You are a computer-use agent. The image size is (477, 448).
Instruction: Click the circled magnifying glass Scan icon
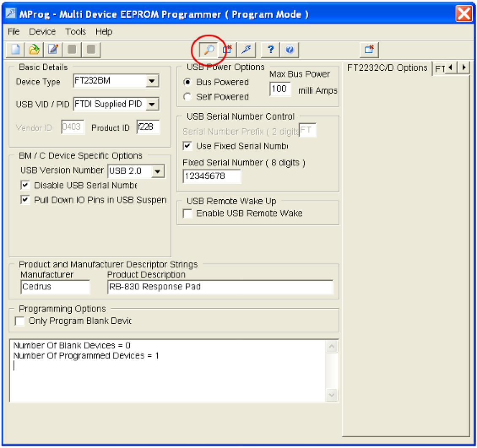pos(209,50)
